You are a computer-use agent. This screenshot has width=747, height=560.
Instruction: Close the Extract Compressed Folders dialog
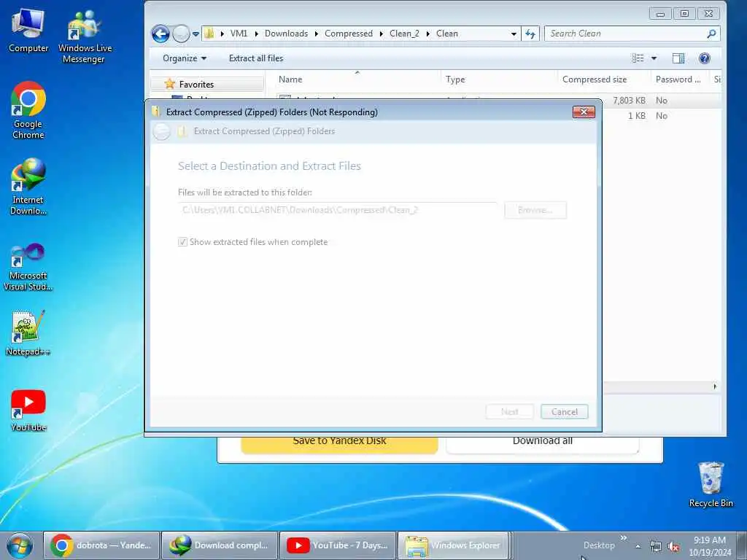(x=584, y=112)
